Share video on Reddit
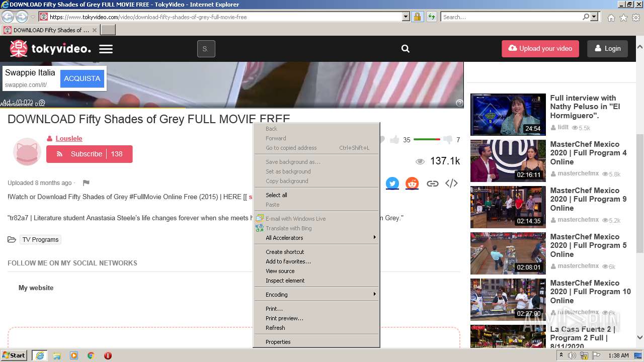The image size is (644, 362). point(412,184)
